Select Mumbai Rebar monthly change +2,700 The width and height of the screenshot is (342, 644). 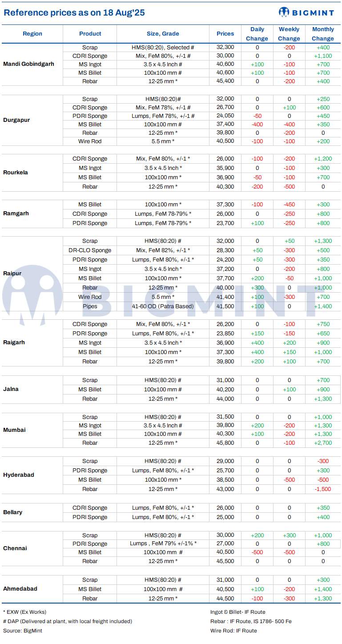pyautogui.click(x=323, y=443)
